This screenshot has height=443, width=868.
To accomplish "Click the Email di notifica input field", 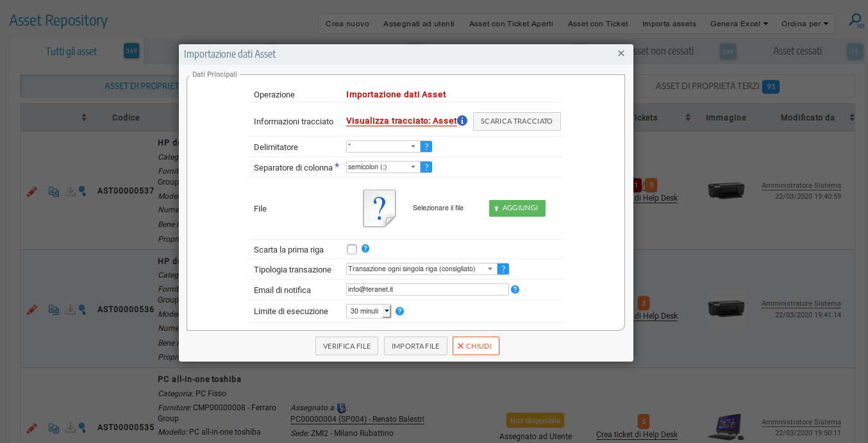I will coord(428,290).
